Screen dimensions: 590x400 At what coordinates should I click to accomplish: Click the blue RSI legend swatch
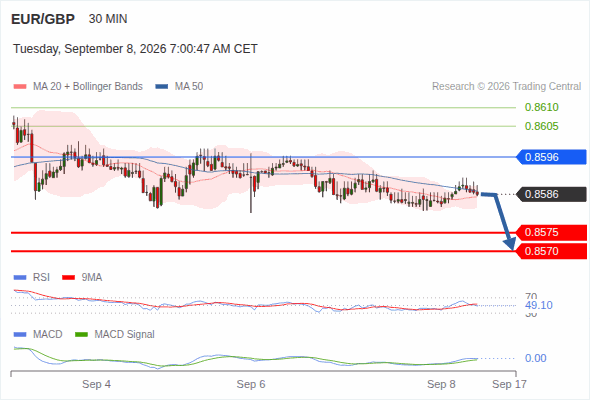point(20,278)
